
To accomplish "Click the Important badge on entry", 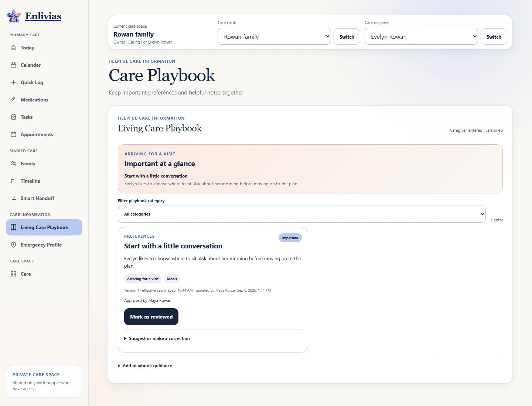I will point(290,238).
